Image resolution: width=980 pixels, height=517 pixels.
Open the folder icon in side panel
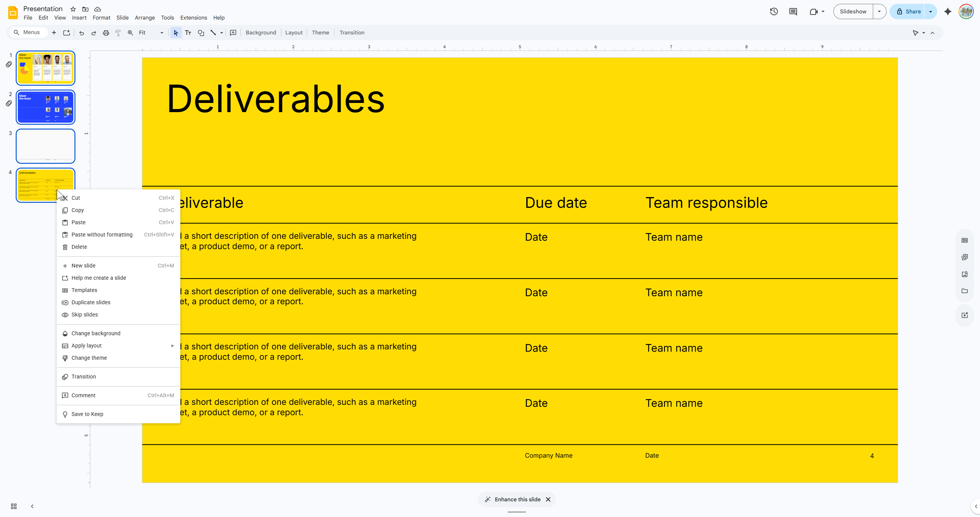(x=965, y=291)
